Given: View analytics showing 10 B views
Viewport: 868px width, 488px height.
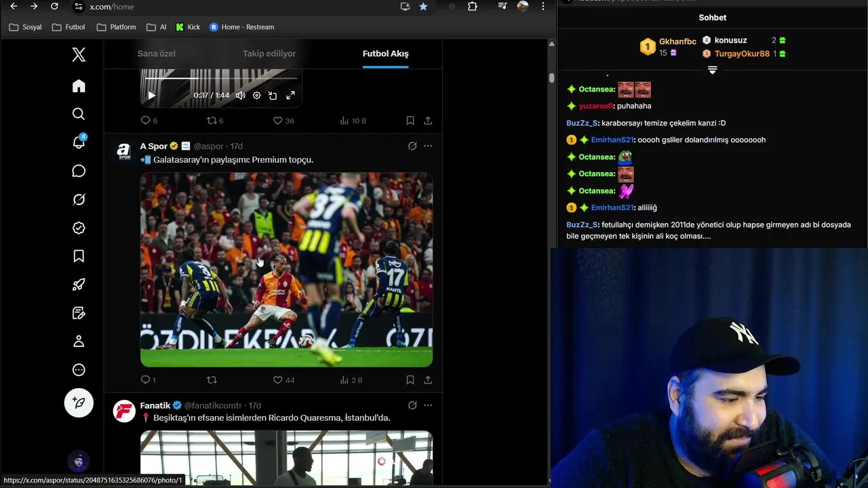Looking at the screenshot, I should pos(353,121).
